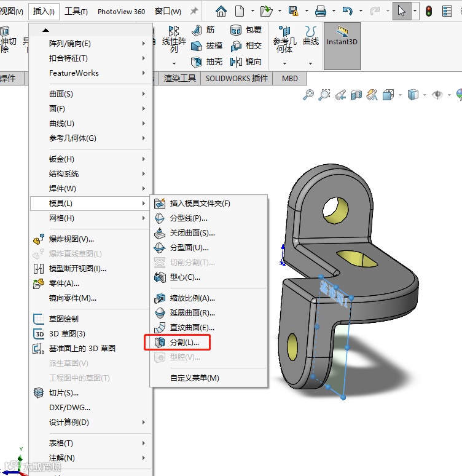
Task: Click Reference Geometry (参考几何体) tool
Action: tap(284, 39)
